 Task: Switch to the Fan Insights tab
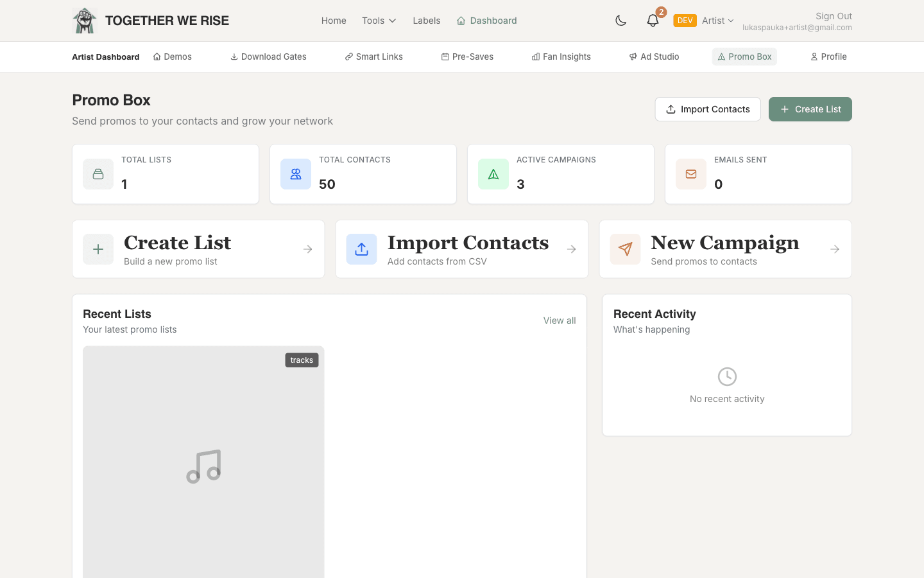pos(561,57)
